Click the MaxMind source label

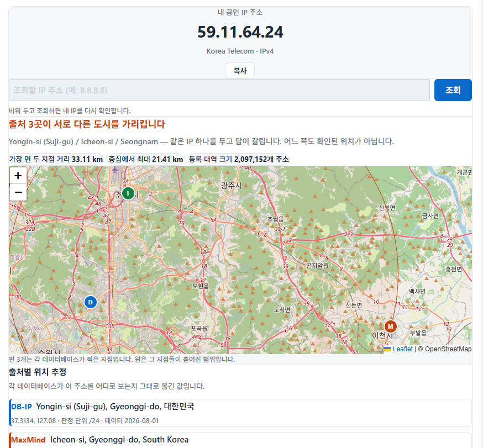28,440
